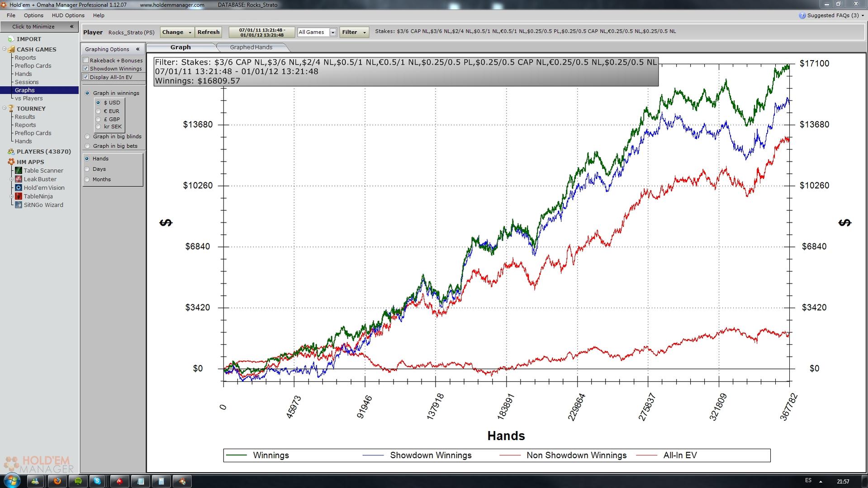The height and width of the screenshot is (488, 868).
Task: Show hidden system tray icons arrow
Action: [821, 482]
